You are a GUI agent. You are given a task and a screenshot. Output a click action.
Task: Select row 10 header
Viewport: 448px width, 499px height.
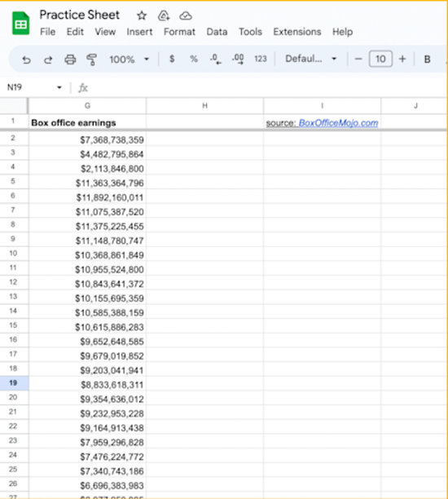(13, 254)
